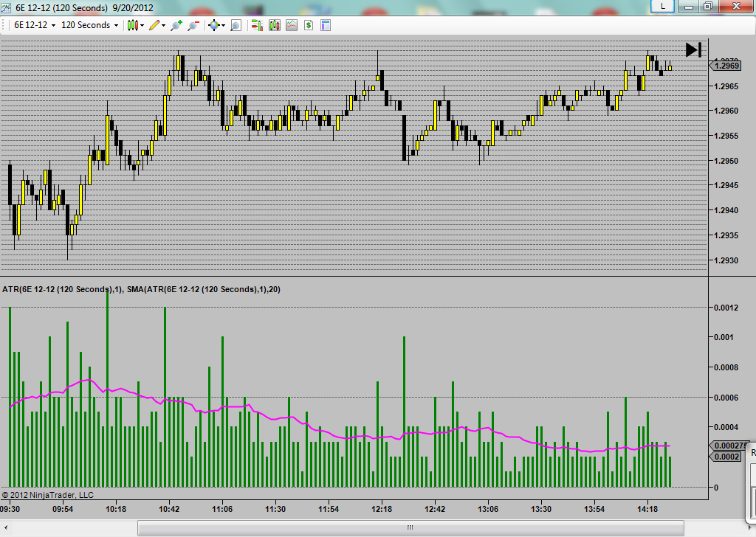Select the pencil drawing tools icon
The width and height of the screenshot is (756, 537).
pyautogui.click(x=154, y=25)
